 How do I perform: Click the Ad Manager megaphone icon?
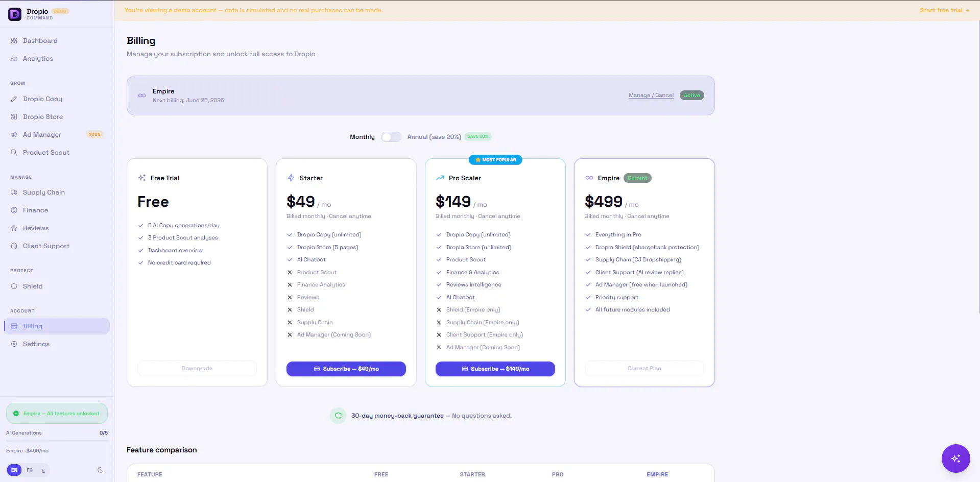point(14,135)
